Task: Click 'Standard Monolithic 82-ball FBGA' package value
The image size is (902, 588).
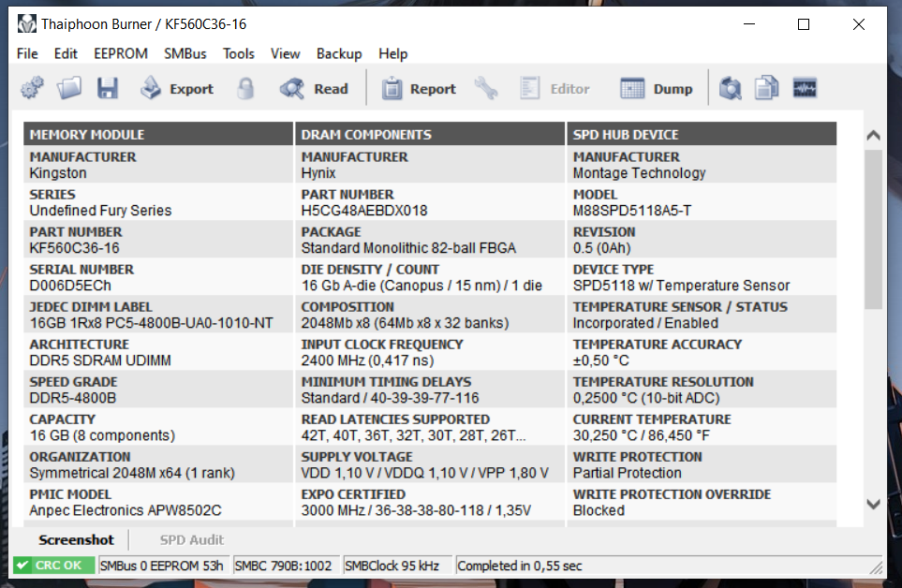Action: click(x=408, y=248)
